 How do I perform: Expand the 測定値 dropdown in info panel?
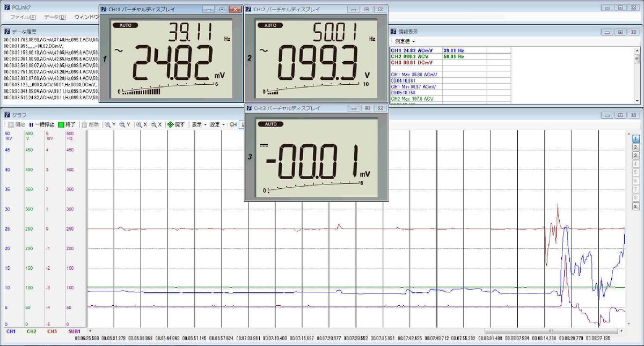click(405, 41)
